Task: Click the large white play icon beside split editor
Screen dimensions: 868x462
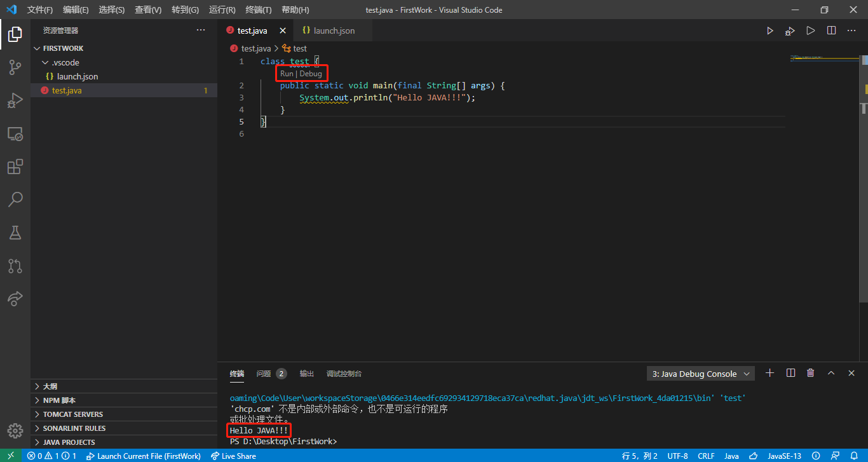Action: [x=810, y=31]
